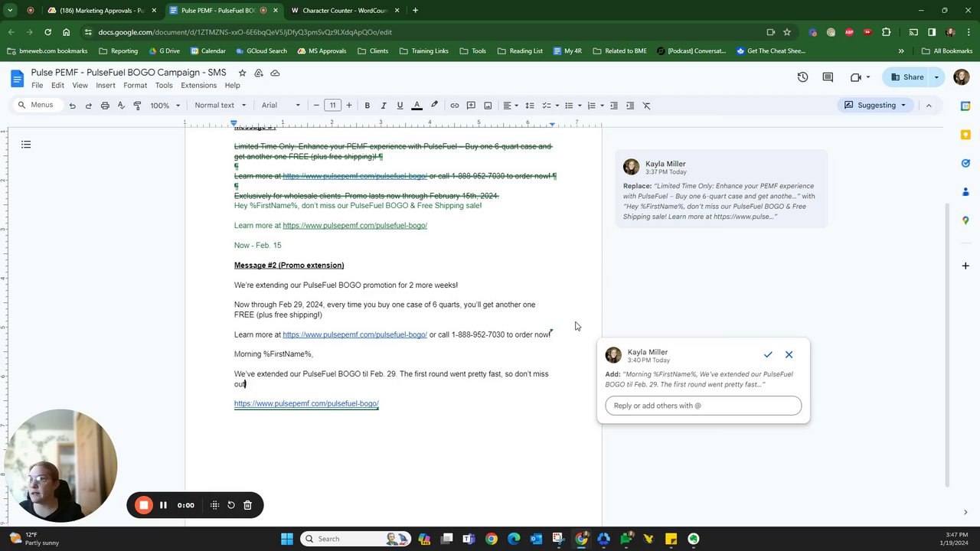Switch to the Character Counter tab

tap(344, 11)
